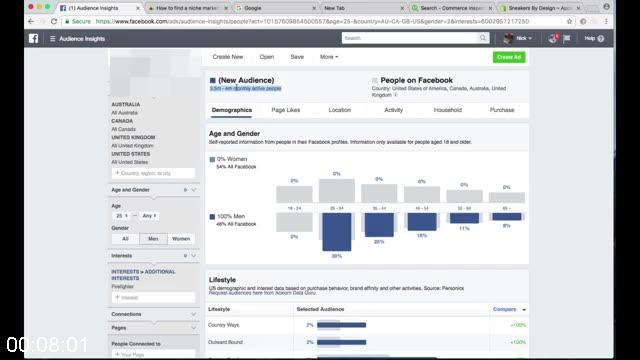Close the Audience Insights browser tab
This screenshot has height=360, width=640.
point(138,8)
